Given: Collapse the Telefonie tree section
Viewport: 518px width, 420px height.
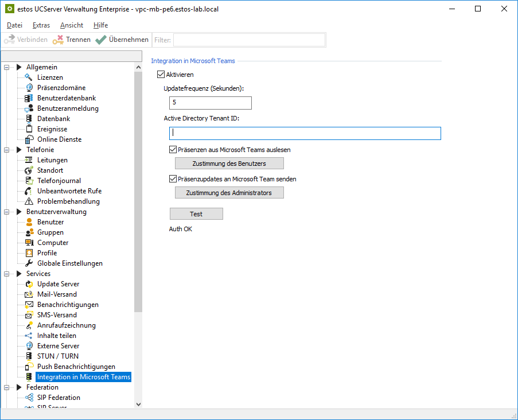Looking at the screenshot, I should 7,150.
